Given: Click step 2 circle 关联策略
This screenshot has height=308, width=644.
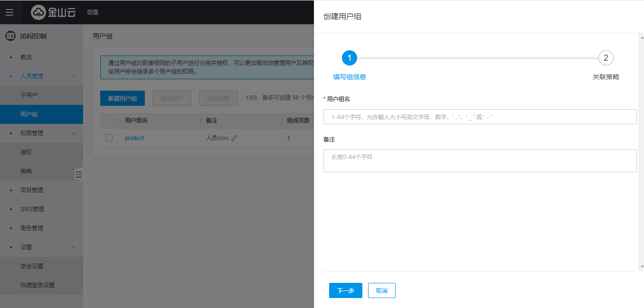Looking at the screenshot, I should click(x=606, y=58).
